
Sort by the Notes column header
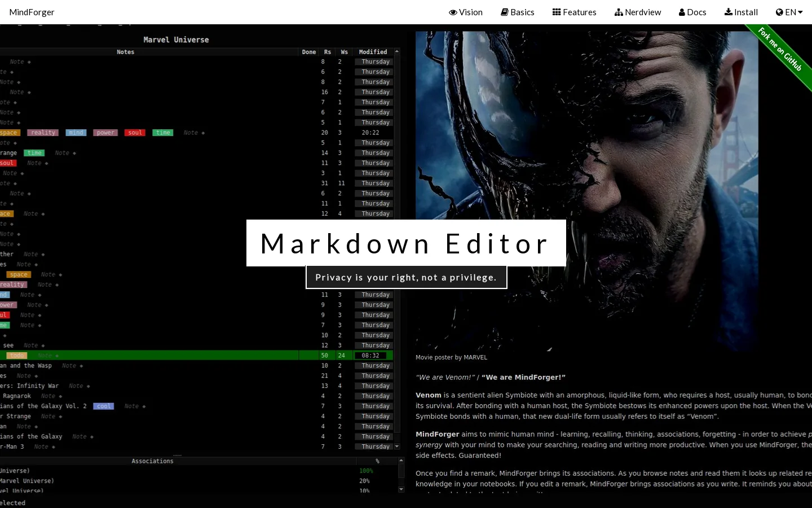click(x=125, y=52)
